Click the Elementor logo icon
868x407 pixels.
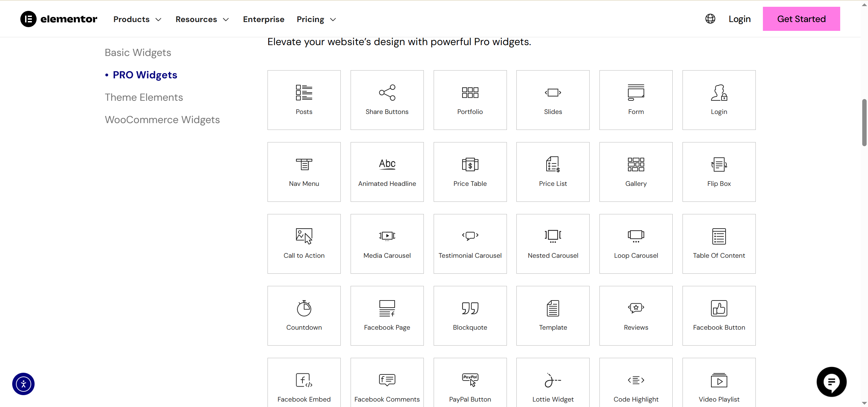[28, 19]
